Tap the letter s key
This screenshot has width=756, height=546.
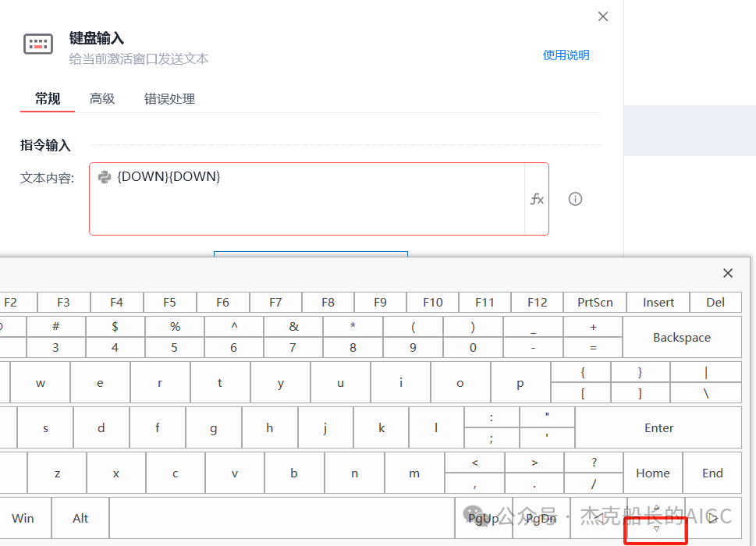coord(45,428)
